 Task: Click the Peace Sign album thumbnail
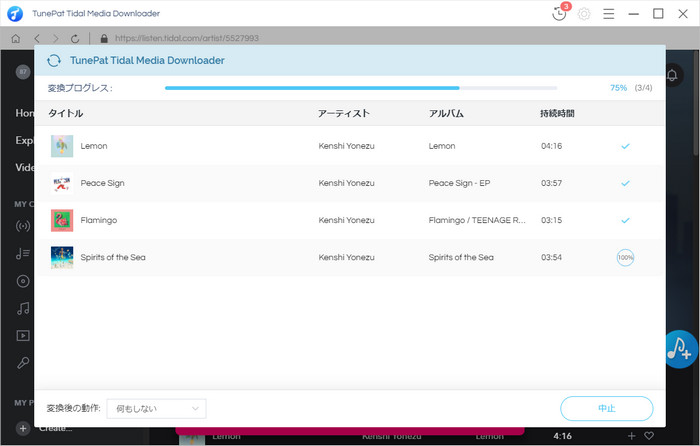(x=62, y=183)
